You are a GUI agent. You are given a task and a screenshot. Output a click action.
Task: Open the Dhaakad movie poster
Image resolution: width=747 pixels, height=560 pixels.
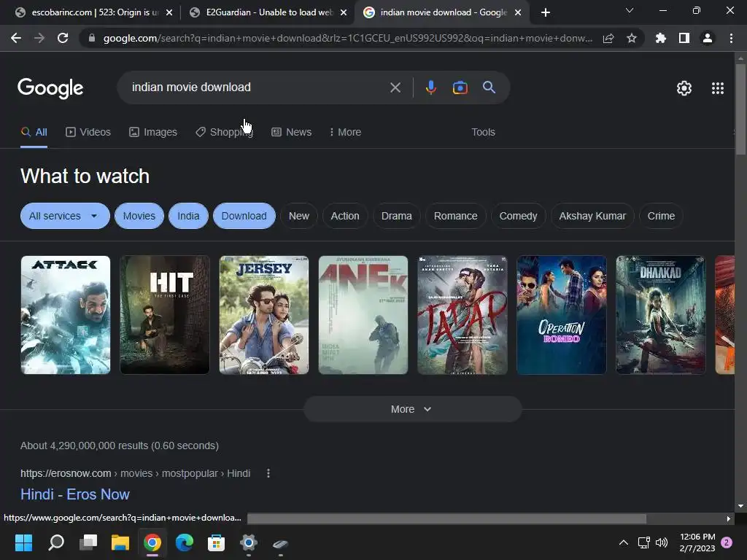661,315
